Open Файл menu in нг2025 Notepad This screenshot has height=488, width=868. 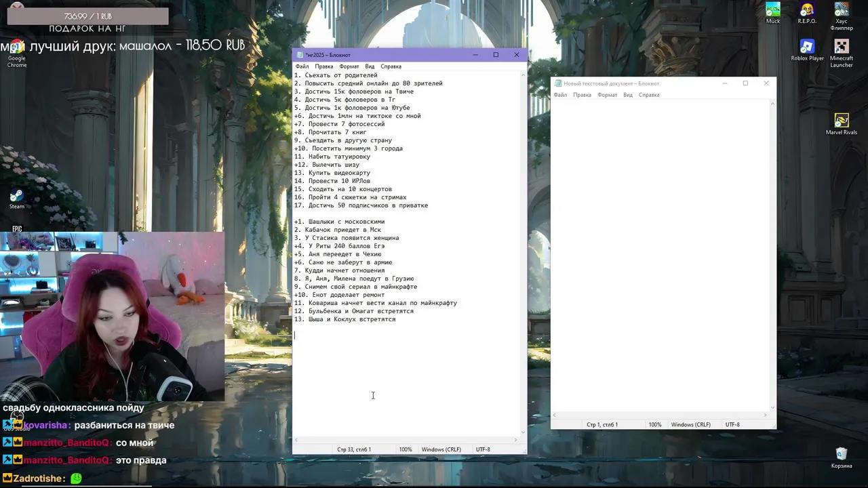click(302, 66)
